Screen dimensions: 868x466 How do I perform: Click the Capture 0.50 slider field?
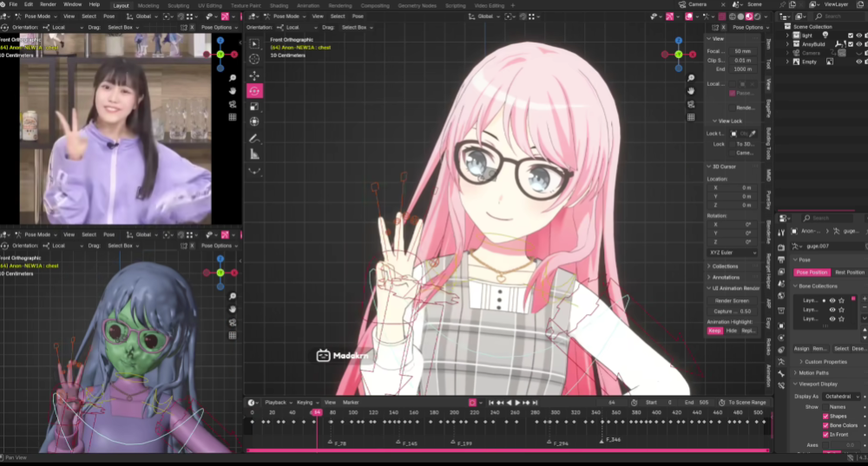coord(732,311)
